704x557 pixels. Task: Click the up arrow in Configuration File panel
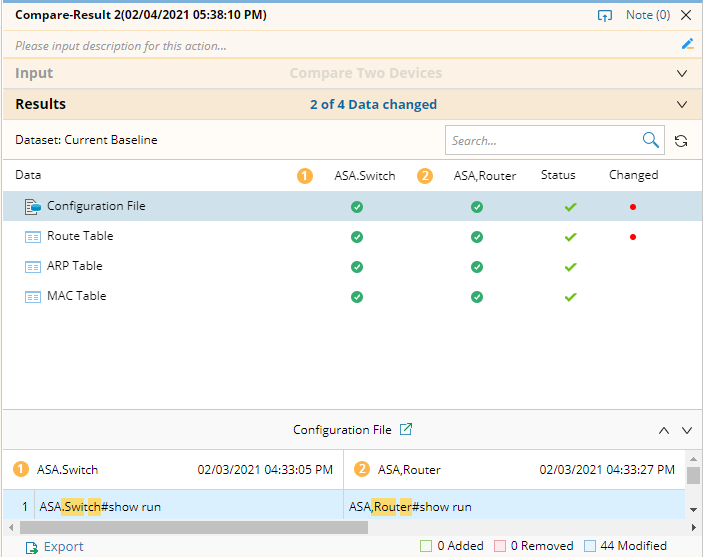point(664,430)
